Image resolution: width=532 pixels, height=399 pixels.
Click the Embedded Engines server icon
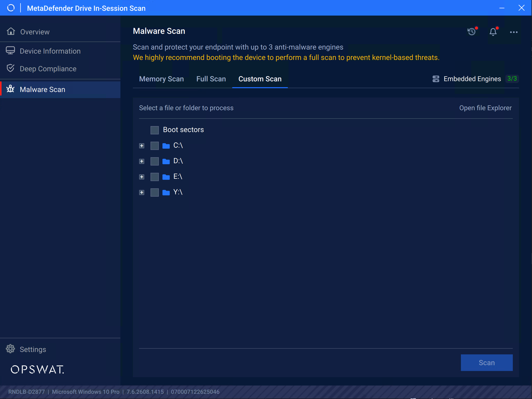coord(436,79)
